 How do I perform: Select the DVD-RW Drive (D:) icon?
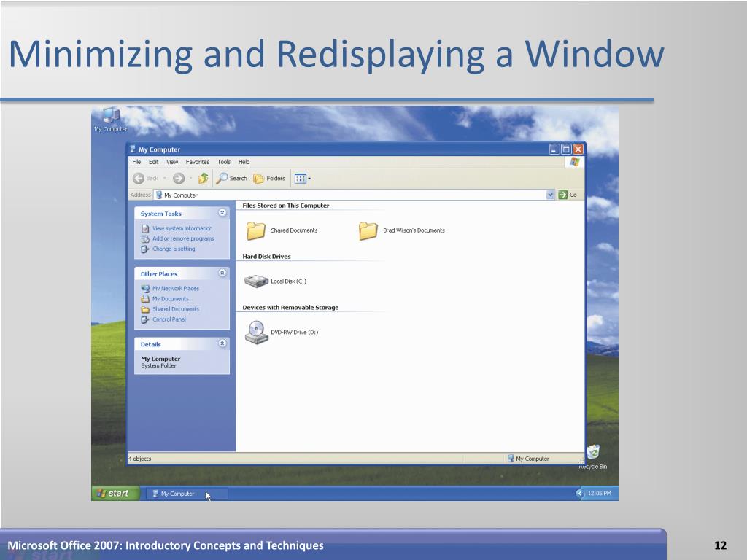point(256,332)
